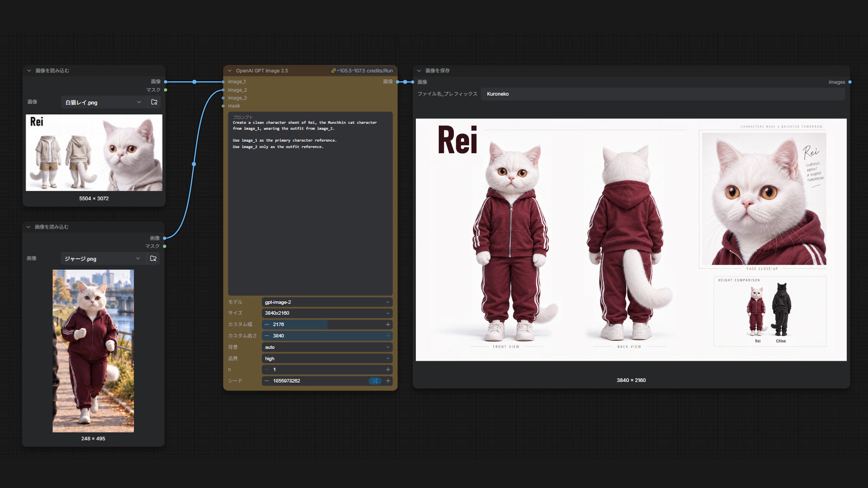Viewport: 868px width, 488px height.
Task: Toggle seed randomize shuffle button
Action: [x=375, y=381]
